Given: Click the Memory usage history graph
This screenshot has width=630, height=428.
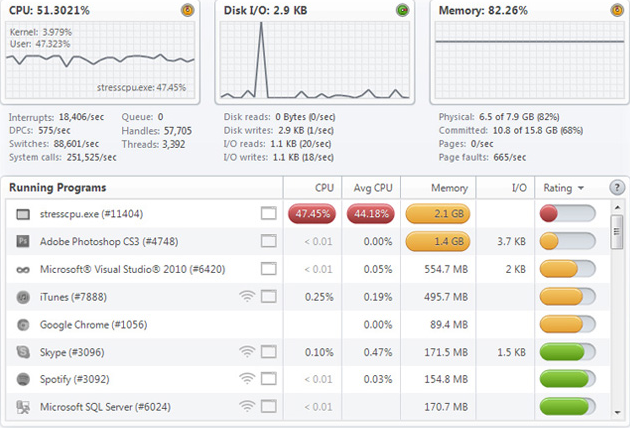Looking at the screenshot, I should [530, 60].
